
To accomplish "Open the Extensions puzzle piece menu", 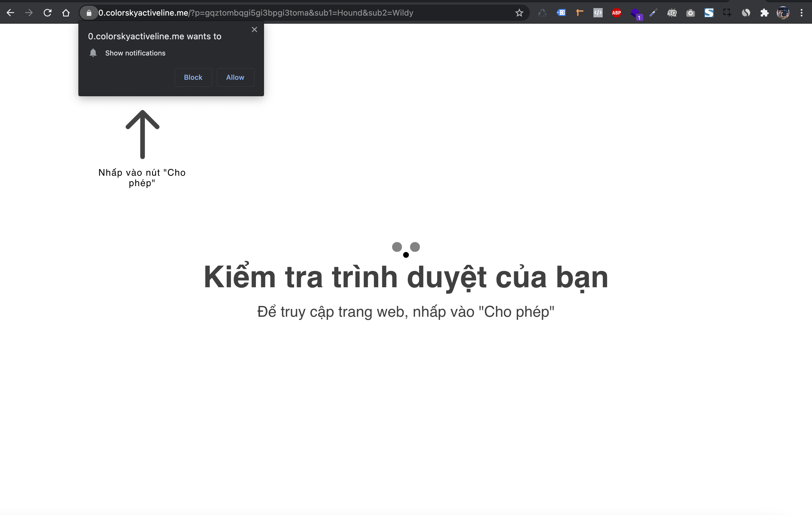I will tap(764, 13).
